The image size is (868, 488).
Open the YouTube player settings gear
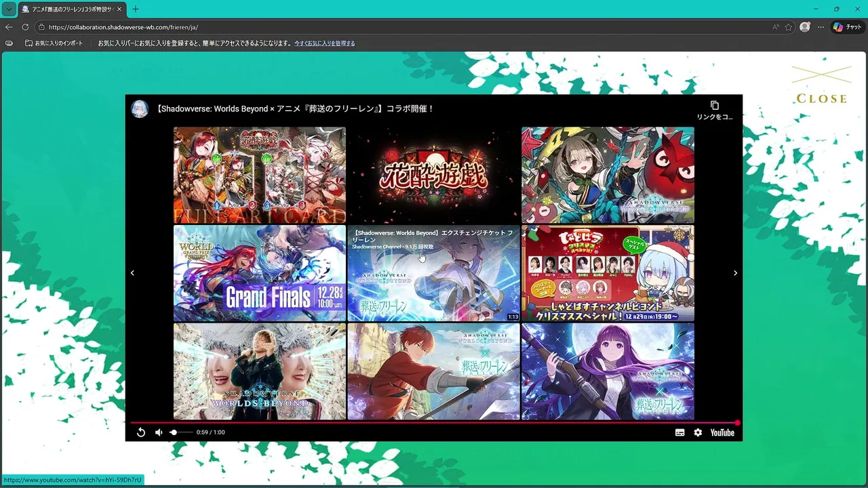pyautogui.click(x=698, y=432)
